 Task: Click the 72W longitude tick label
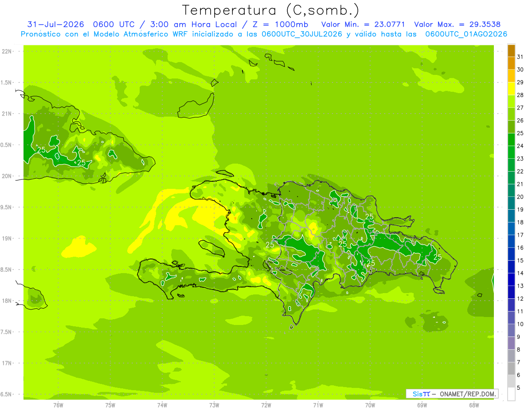point(266,405)
